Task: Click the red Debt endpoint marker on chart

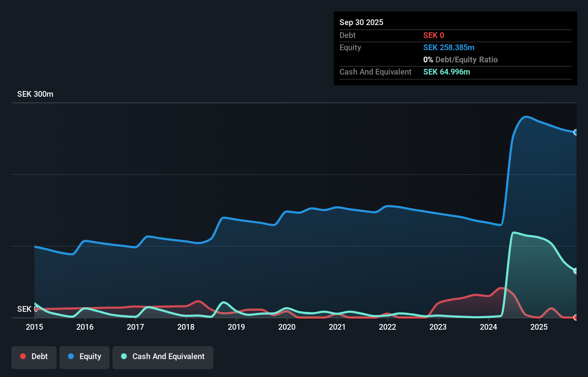Action: (575, 318)
